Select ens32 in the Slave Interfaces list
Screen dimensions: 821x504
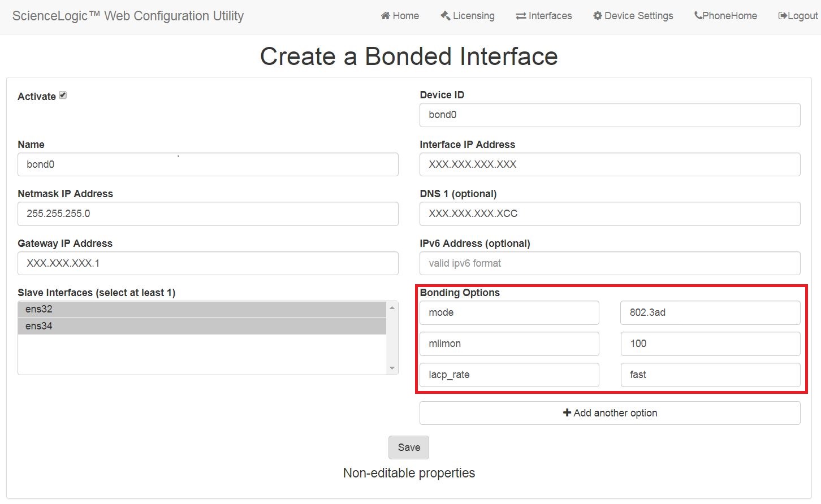(170, 309)
